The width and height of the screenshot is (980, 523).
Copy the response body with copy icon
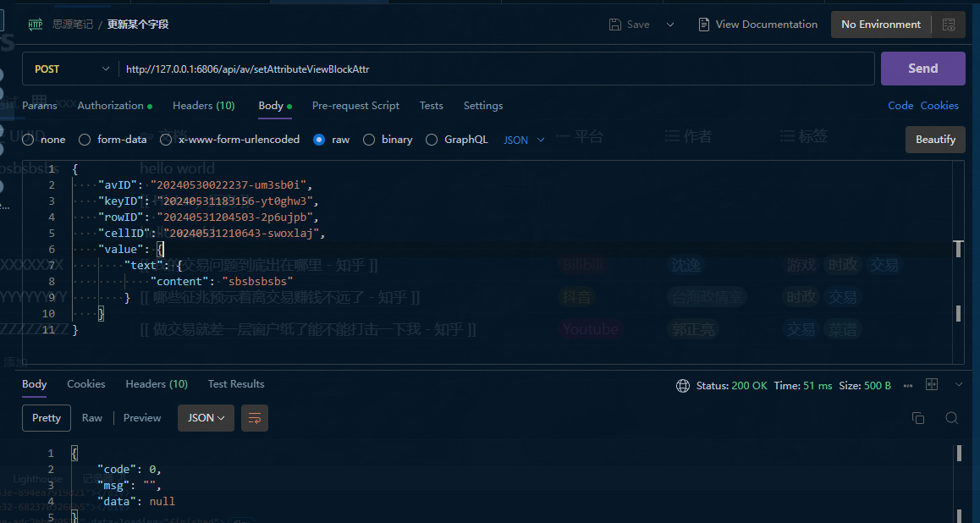(917, 418)
